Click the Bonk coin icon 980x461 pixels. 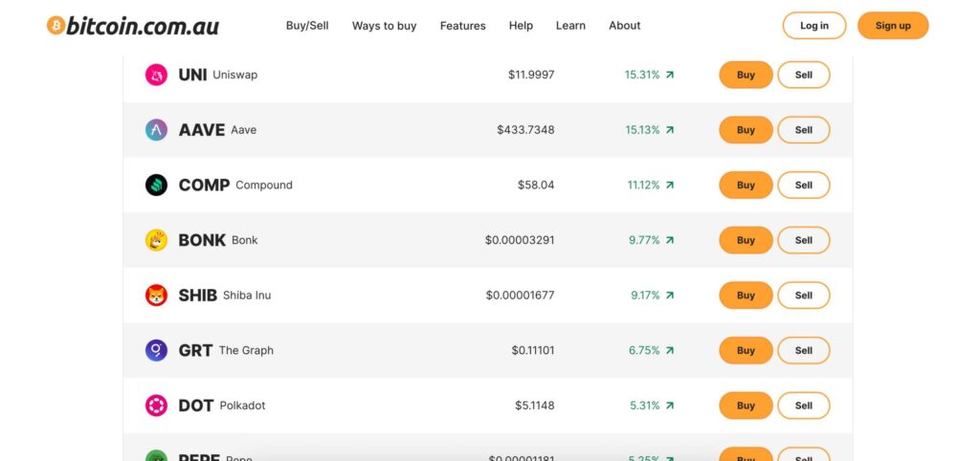click(x=156, y=240)
